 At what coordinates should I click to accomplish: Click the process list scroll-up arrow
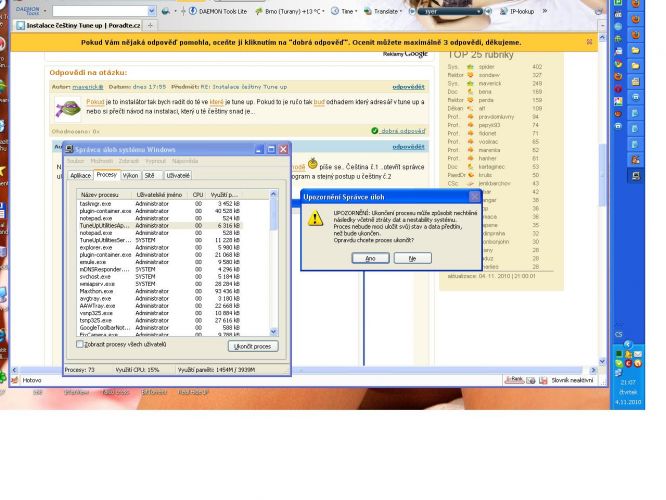[274, 194]
